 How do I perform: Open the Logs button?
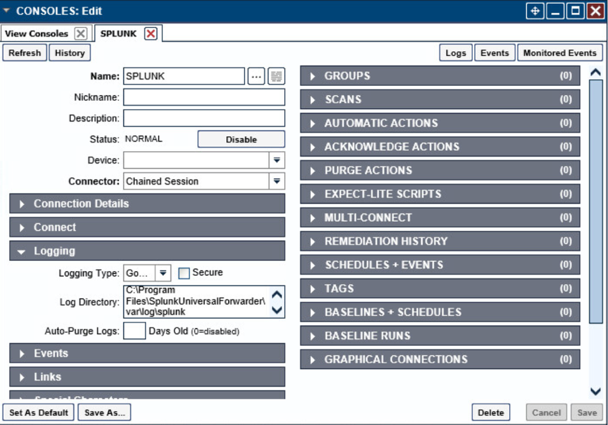click(456, 53)
